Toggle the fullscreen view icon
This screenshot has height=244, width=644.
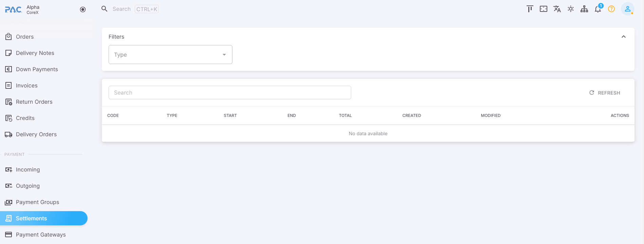543,9
